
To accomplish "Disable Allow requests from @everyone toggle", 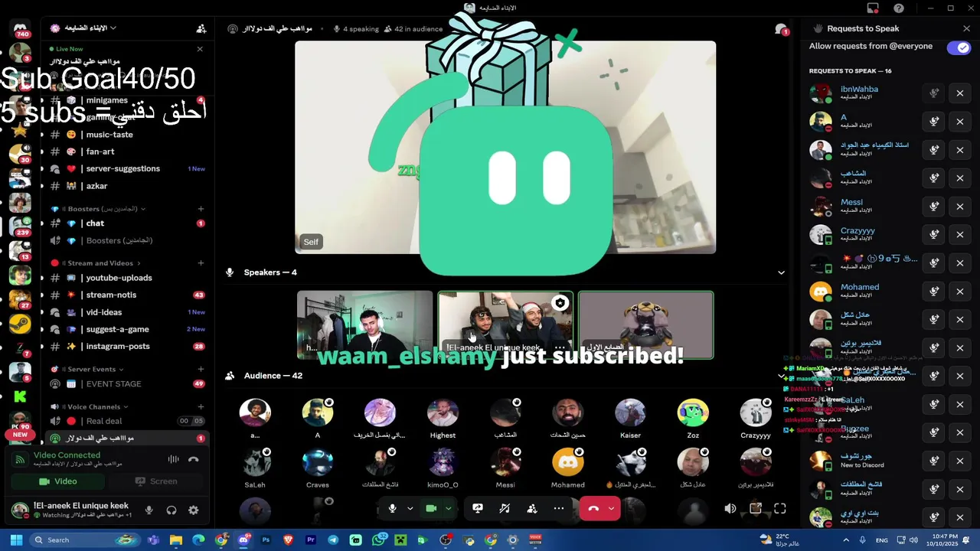I will pos(959,47).
